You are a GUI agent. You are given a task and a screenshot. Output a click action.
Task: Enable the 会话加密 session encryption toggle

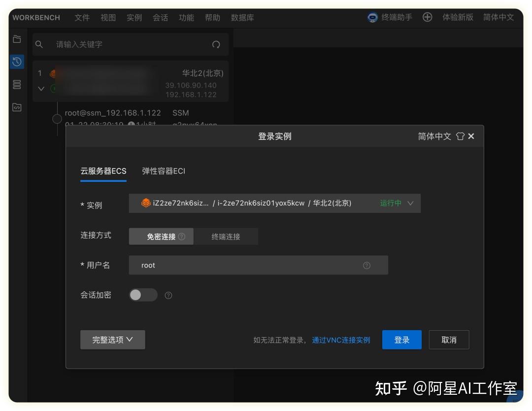(143, 295)
